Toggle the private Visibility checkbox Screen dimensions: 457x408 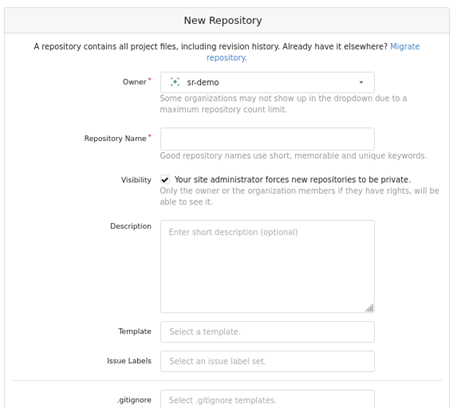tap(165, 180)
